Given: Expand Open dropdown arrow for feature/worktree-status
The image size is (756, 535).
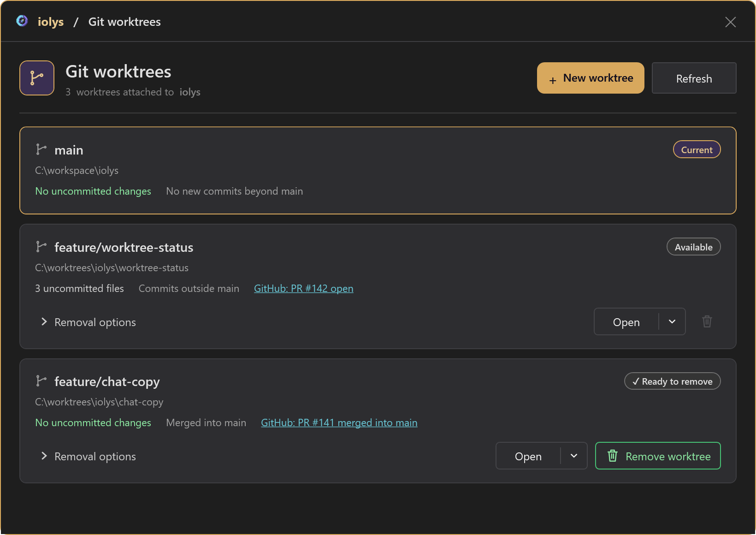Looking at the screenshot, I should point(672,321).
